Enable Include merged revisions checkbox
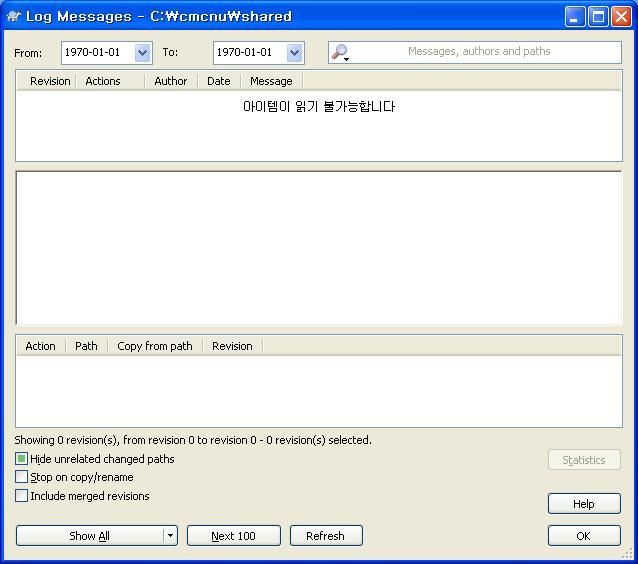Screen dimensions: 638x564 point(21,496)
